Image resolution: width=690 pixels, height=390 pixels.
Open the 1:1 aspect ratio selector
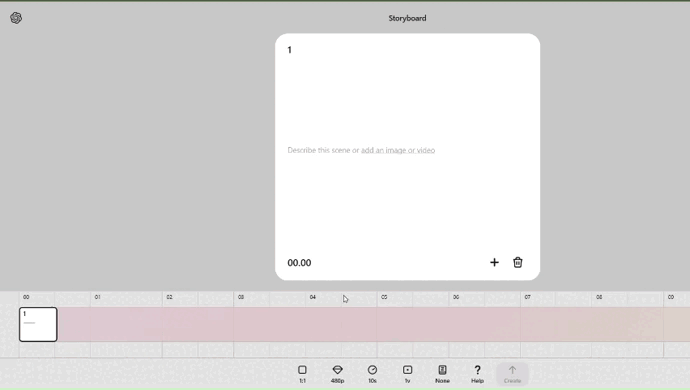(x=302, y=374)
